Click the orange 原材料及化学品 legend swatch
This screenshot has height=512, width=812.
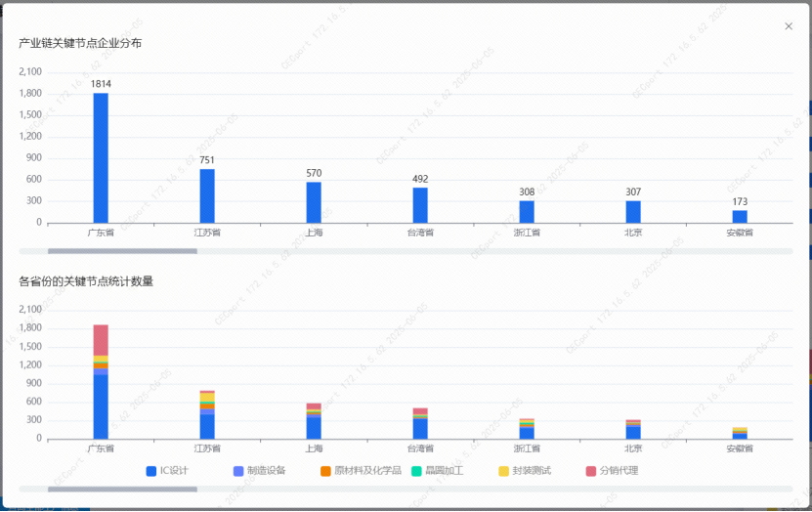(x=325, y=471)
